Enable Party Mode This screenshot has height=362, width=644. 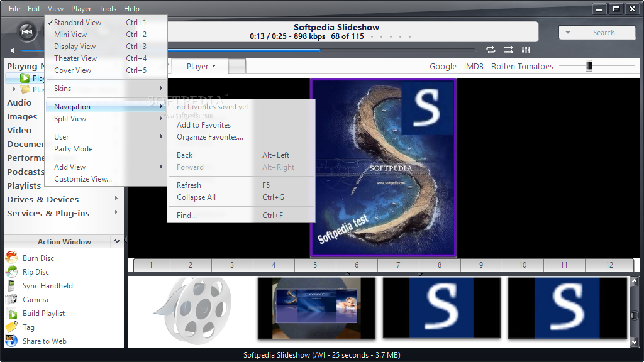pos(106,148)
